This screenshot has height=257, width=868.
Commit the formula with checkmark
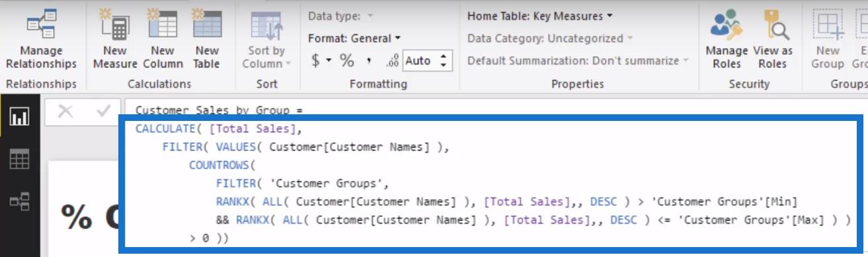click(103, 112)
